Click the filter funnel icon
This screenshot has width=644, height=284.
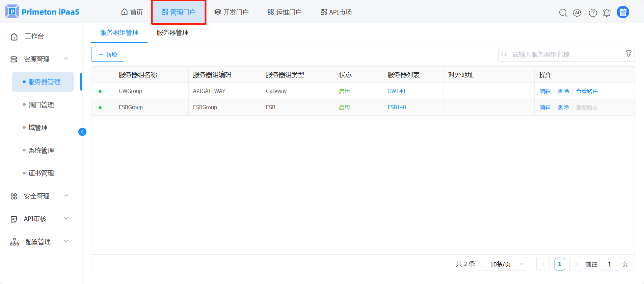(628, 54)
